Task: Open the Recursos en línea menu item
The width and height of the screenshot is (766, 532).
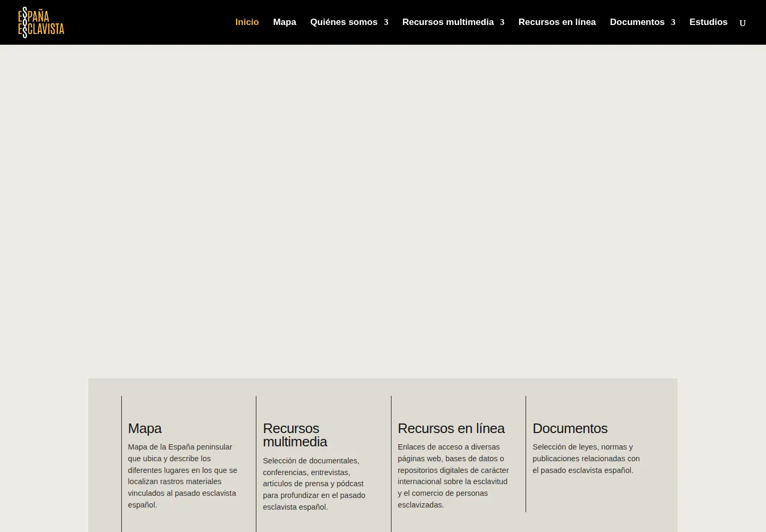Action: [x=557, y=22]
